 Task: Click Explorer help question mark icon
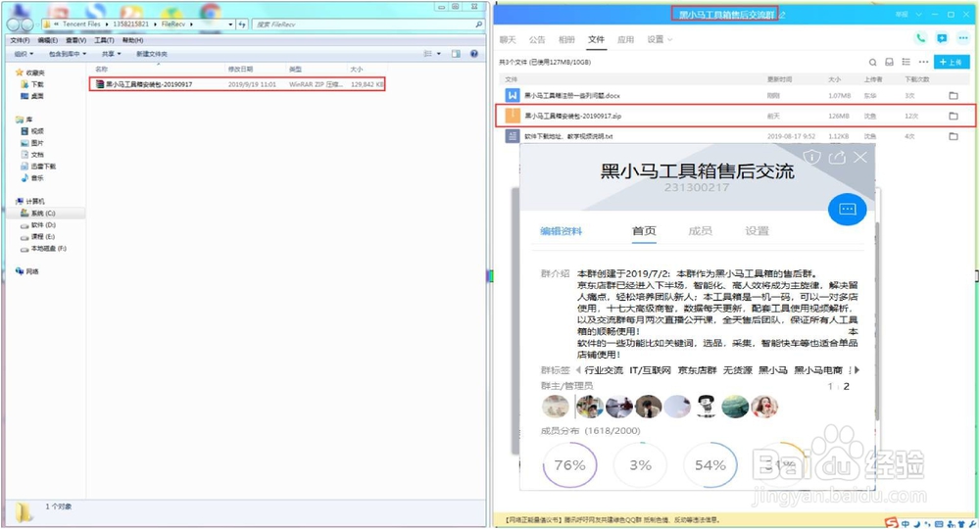(473, 54)
